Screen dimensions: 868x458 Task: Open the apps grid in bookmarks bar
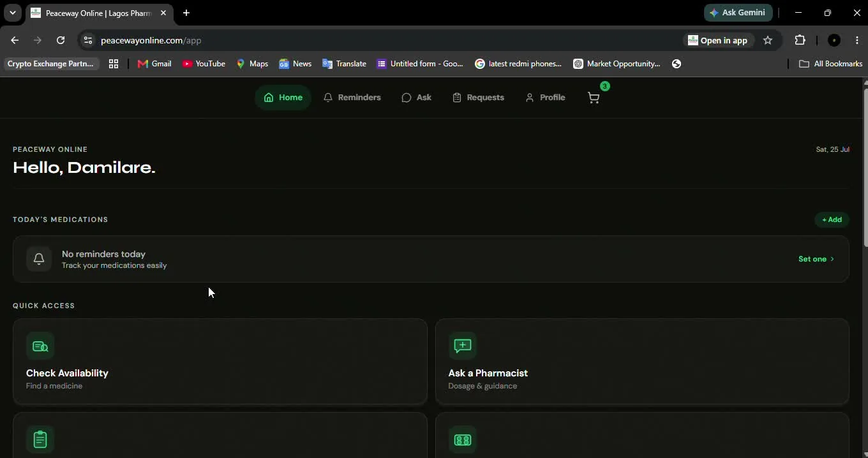click(x=114, y=64)
